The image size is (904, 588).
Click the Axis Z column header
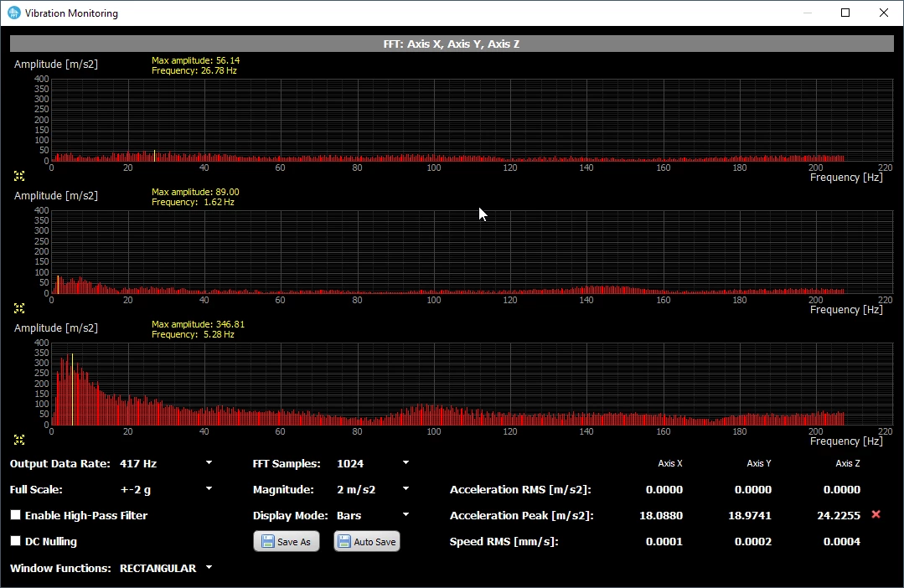848,463
